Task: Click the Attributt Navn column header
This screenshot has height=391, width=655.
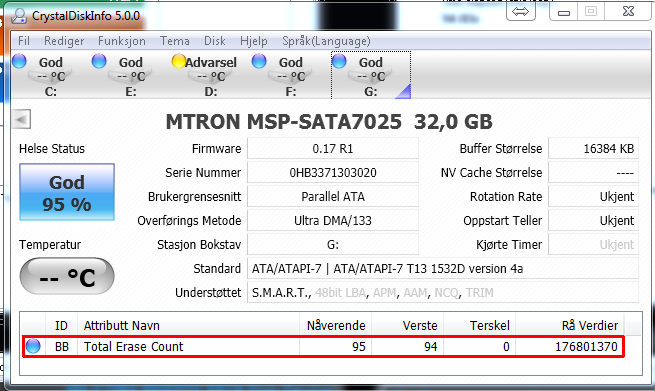Action: point(188,325)
